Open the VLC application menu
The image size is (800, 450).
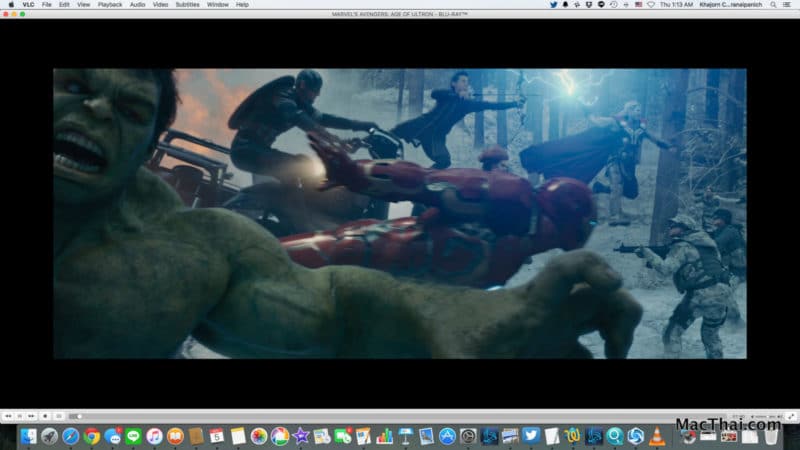coord(29,5)
